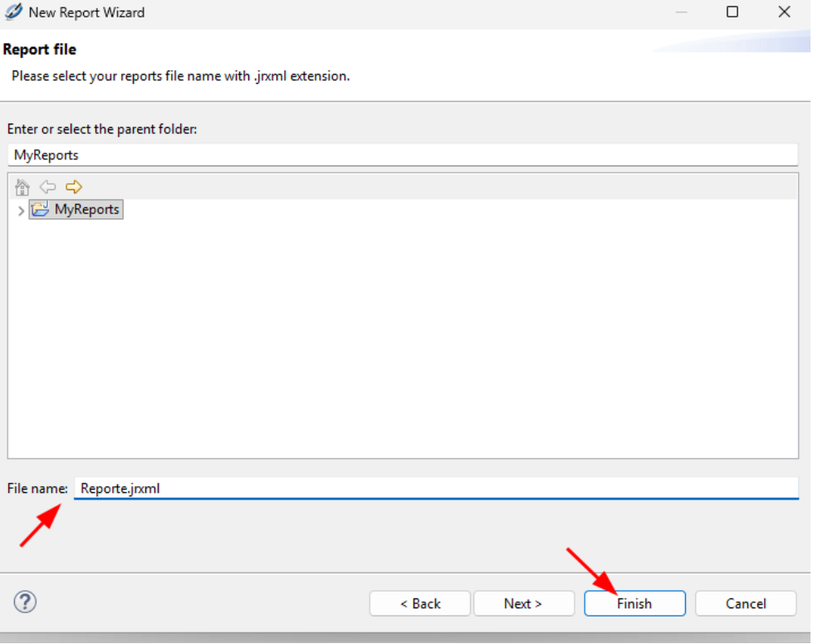Minimize the wizard window
Viewport: 813px width, 644px height.
coord(681,12)
